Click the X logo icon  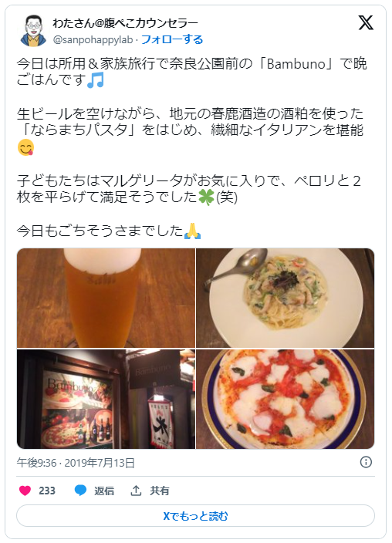tap(366, 23)
